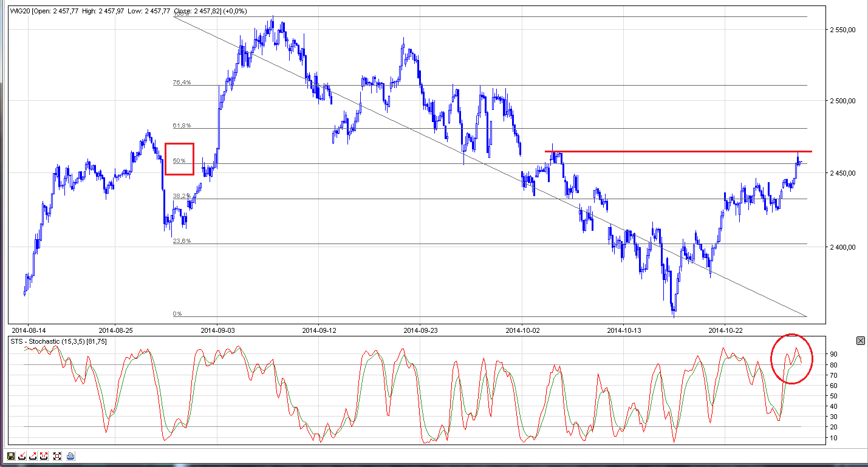The width and height of the screenshot is (868, 467).
Task: Click the 23,6% Fibonacci level label
Action: pos(182,240)
